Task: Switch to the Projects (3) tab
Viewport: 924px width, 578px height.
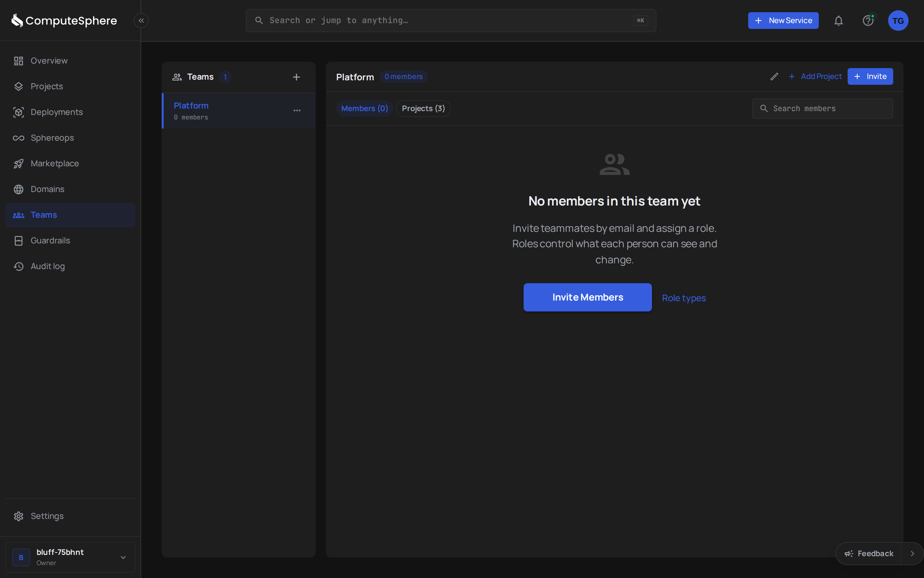Action: pos(424,109)
